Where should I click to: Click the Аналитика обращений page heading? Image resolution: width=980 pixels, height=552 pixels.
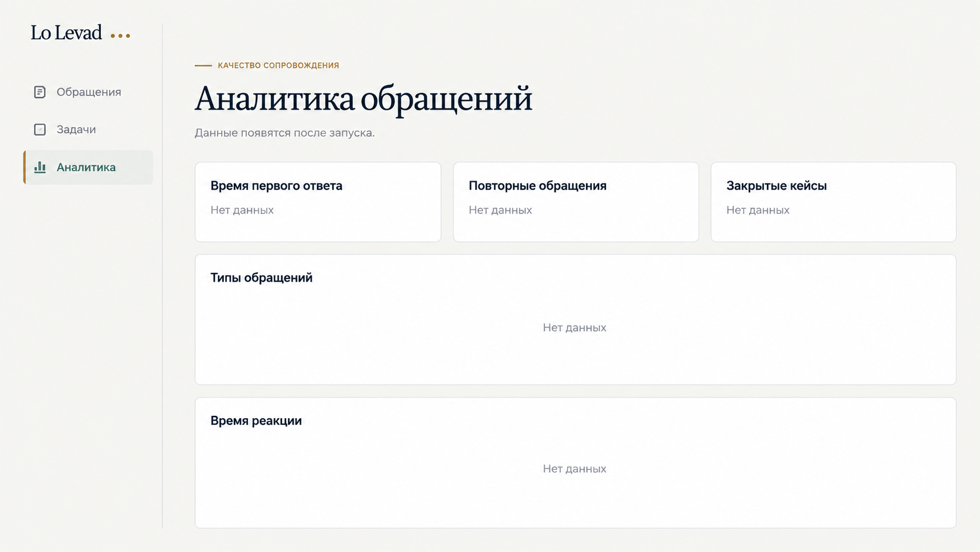[x=363, y=99]
